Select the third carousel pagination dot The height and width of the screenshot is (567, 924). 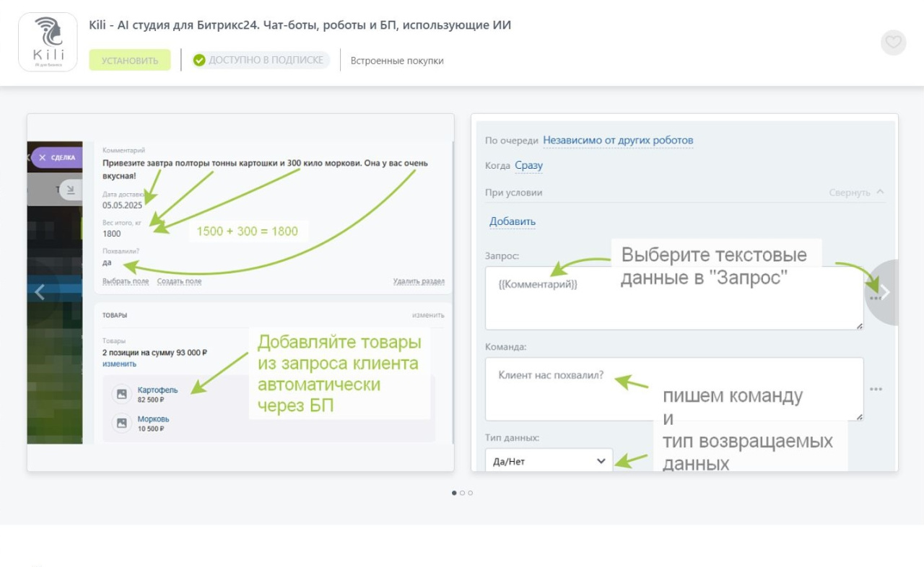click(471, 493)
